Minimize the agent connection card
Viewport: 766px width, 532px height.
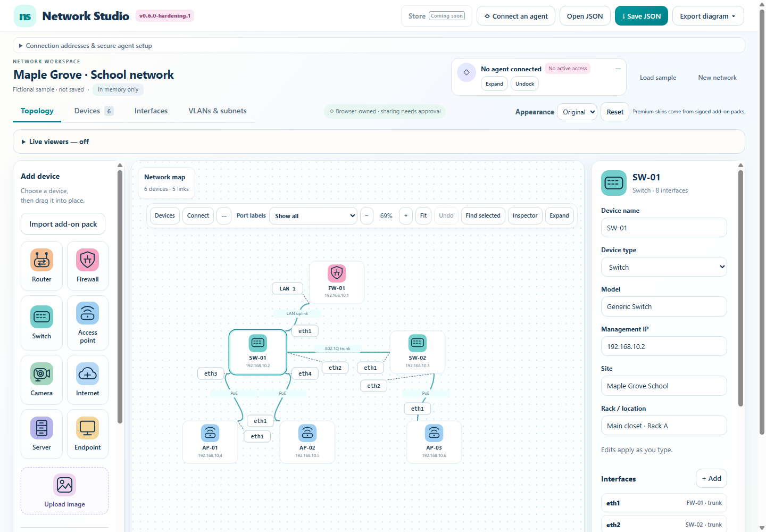pos(618,69)
